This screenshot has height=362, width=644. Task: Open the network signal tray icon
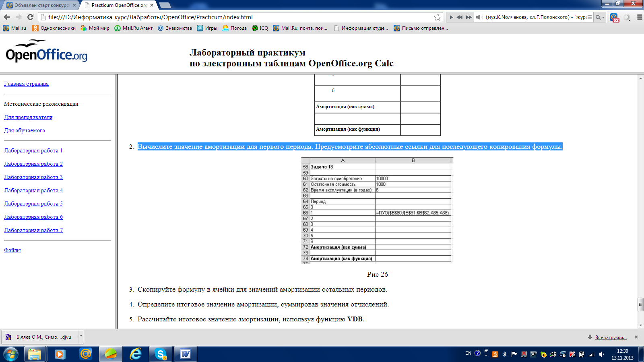[592, 354]
